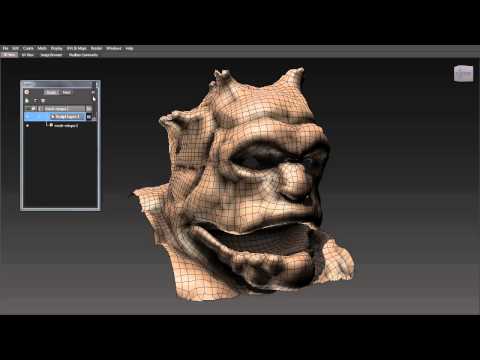This screenshot has height=360, width=480.
Task: Toggle the lock column in the layers header row
Action: (40, 109)
